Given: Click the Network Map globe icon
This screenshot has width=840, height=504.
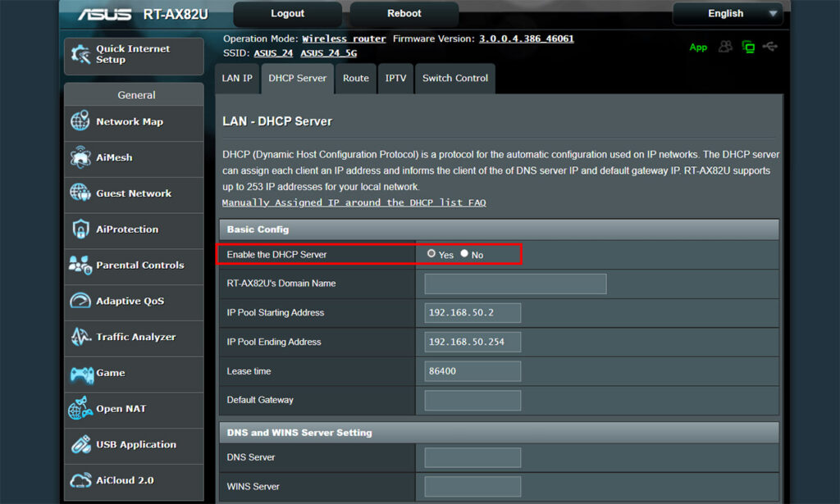Looking at the screenshot, I should pyautogui.click(x=80, y=121).
